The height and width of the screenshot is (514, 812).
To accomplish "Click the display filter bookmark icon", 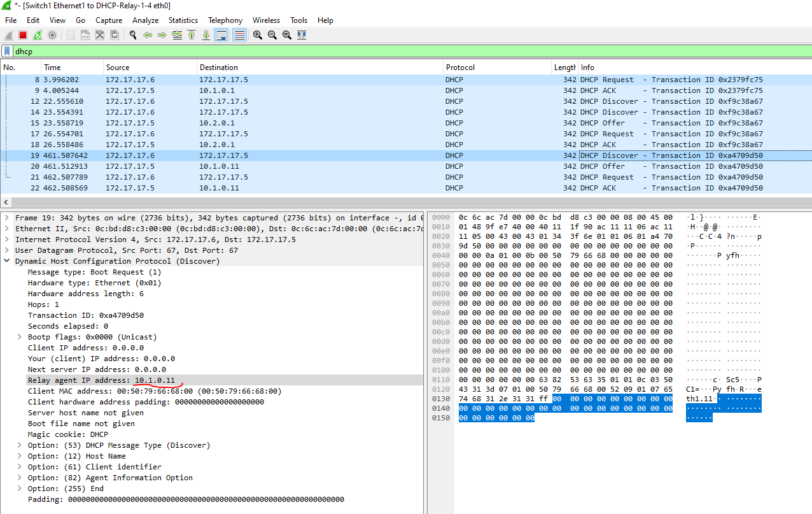I will (7, 52).
